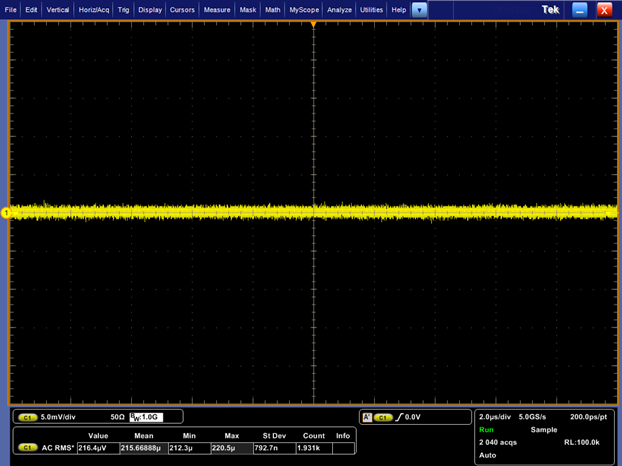Click the C1 badge in vertical readout
The height and width of the screenshot is (466, 622).
tap(27, 417)
